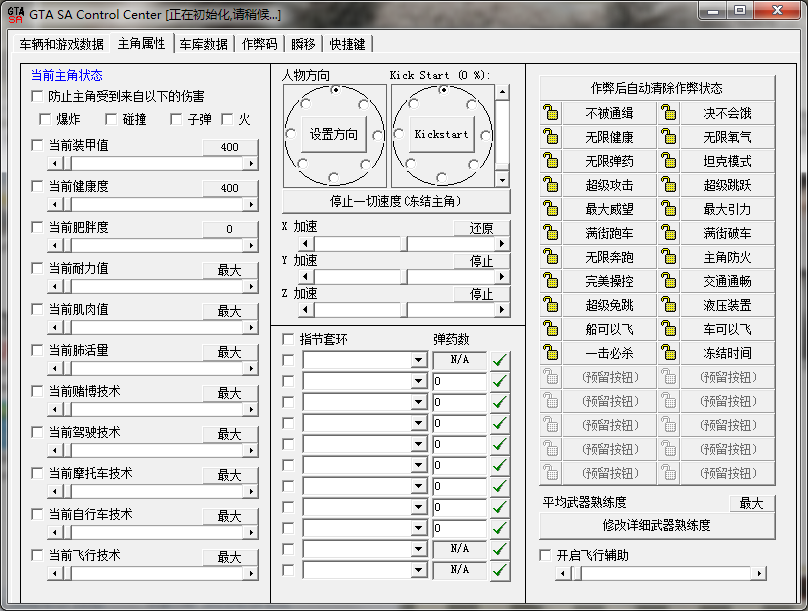Open the bottommost weapon slot dropdown
This screenshot has height=611, width=808.
[x=419, y=570]
